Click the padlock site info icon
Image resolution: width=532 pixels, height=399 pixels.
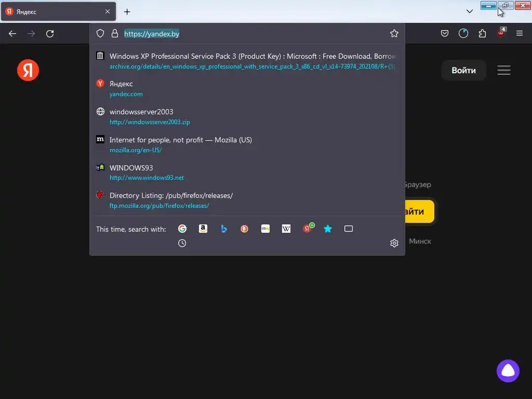point(115,33)
